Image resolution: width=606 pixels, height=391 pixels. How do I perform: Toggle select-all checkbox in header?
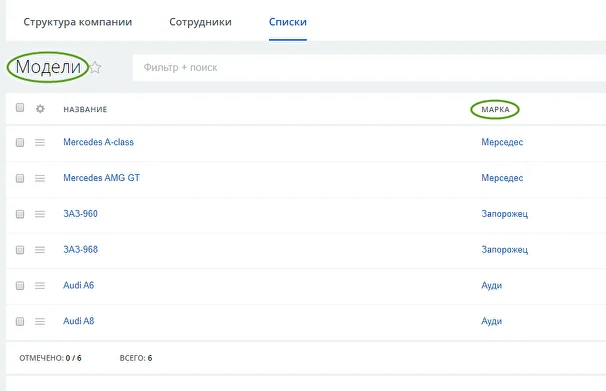click(20, 107)
